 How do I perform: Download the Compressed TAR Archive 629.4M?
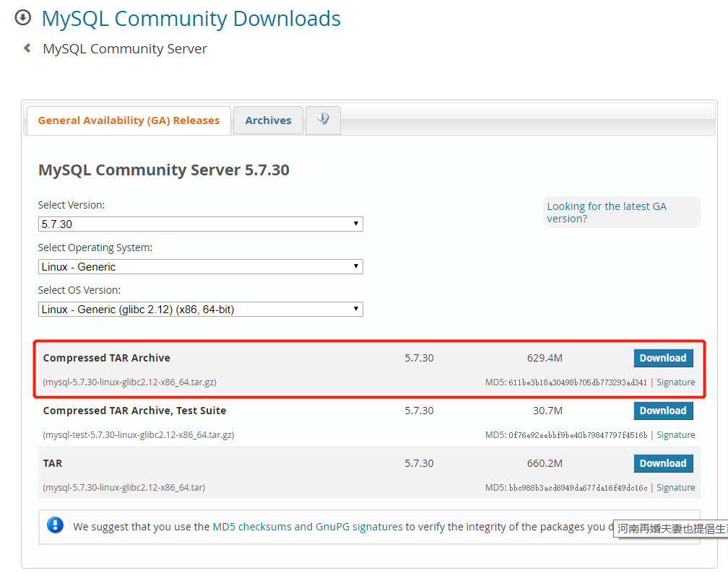(663, 358)
